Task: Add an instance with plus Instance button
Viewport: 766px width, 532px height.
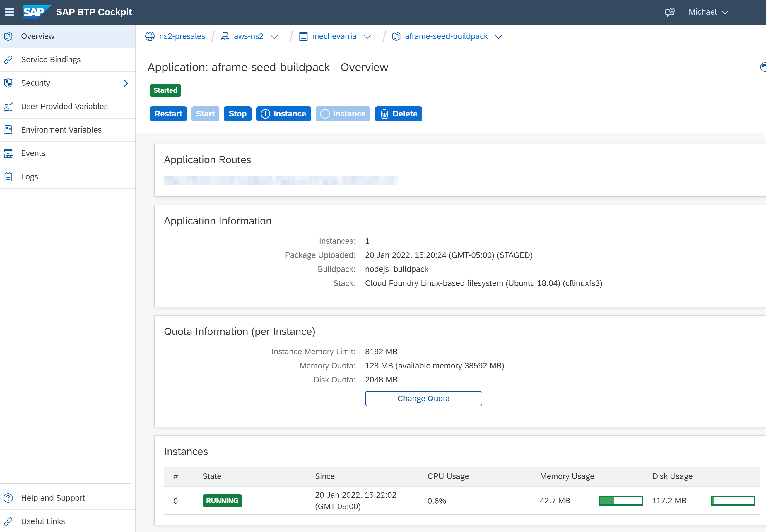Action: (283, 114)
